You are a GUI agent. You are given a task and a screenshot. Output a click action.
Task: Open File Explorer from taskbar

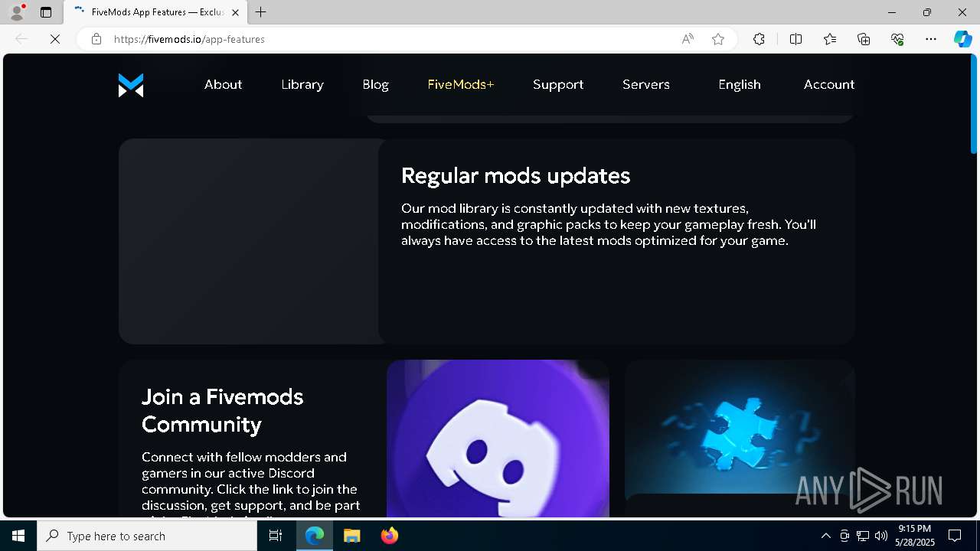[x=352, y=536]
